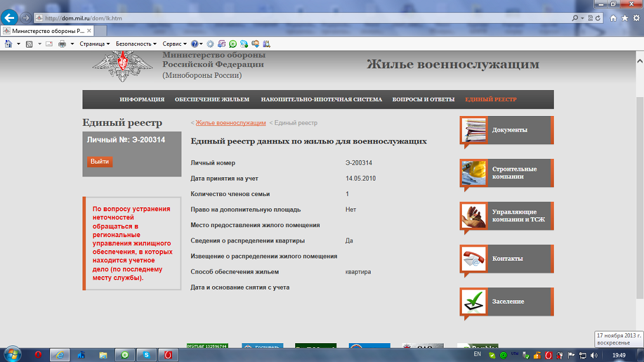644x362 pixels.
Task: Click the print icon in the command bar
Action: (62, 44)
